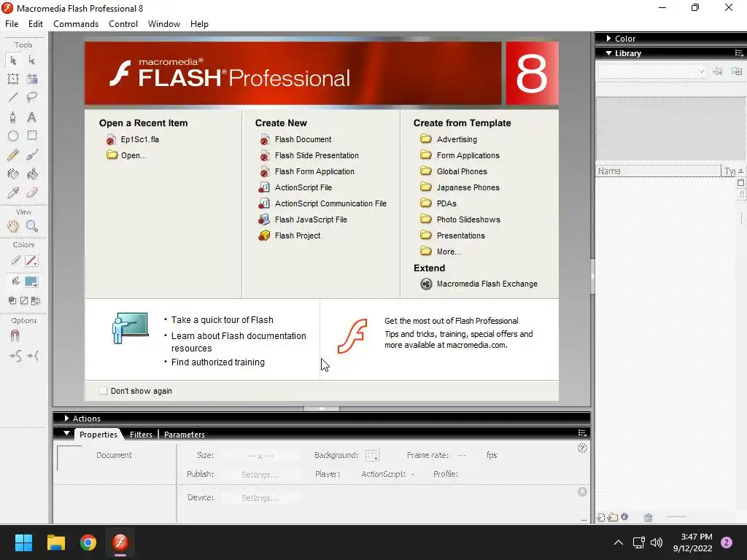
Task: Select the Brush tool
Action: pos(32,155)
